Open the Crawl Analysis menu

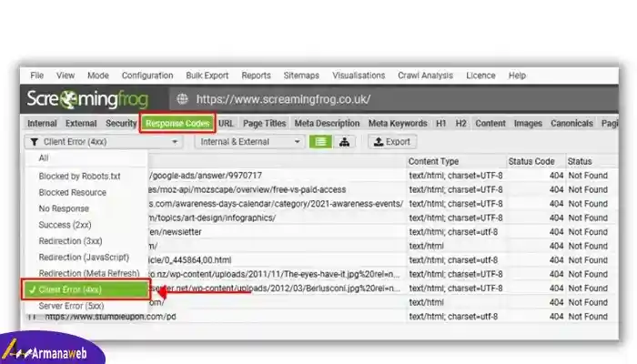click(425, 76)
